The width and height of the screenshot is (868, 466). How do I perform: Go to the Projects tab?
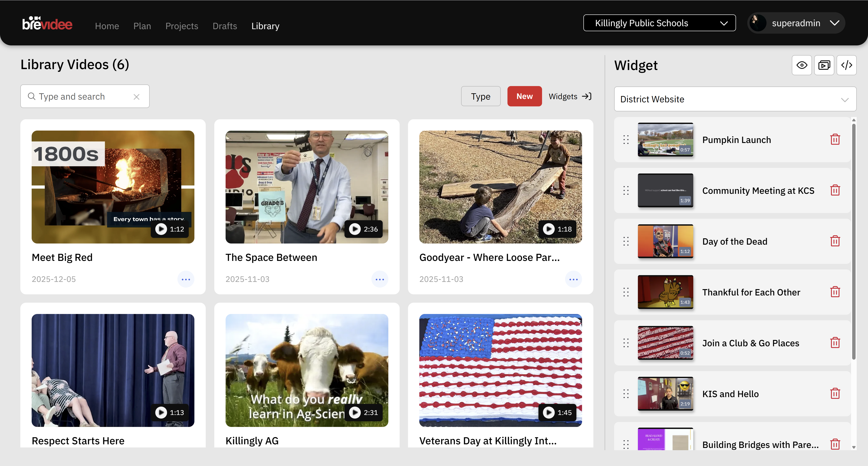(x=182, y=26)
